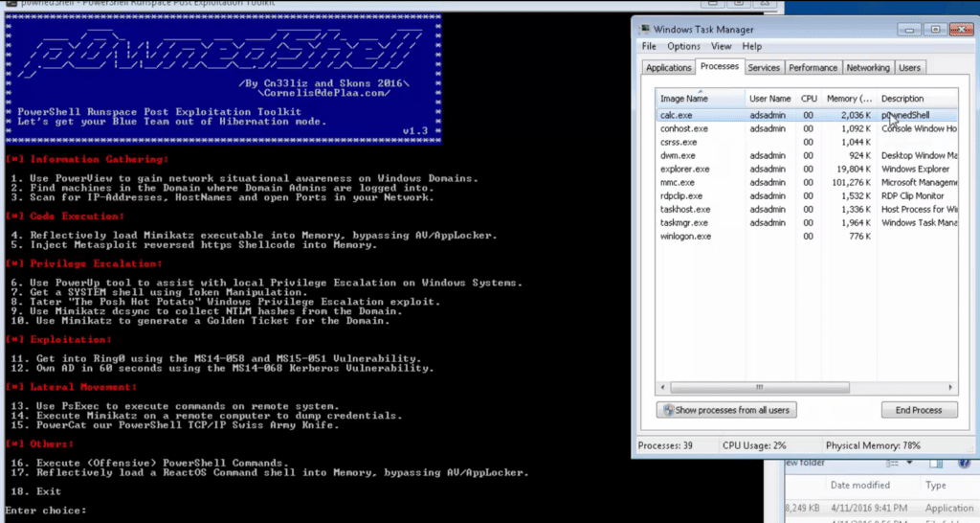The image size is (980, 523).
Task: Click menu option 4 Reflectively load Mimikatz
Action: click(254, 236)
